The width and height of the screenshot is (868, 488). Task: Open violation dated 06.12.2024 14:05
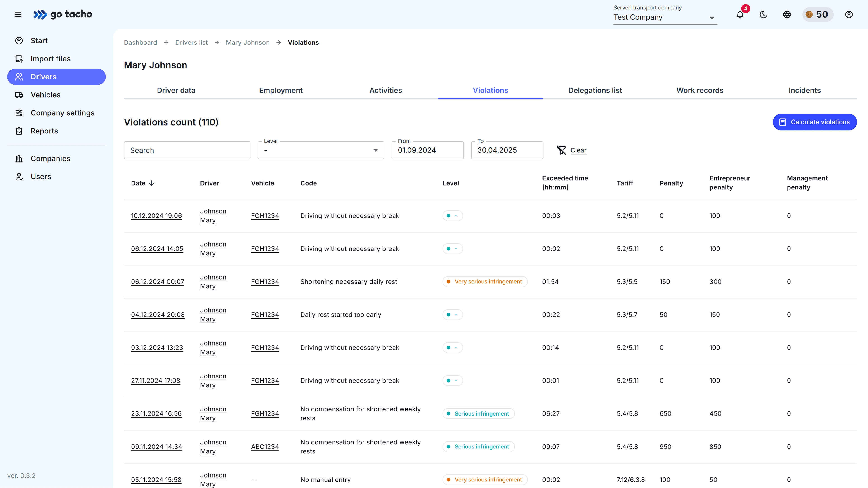157,249
